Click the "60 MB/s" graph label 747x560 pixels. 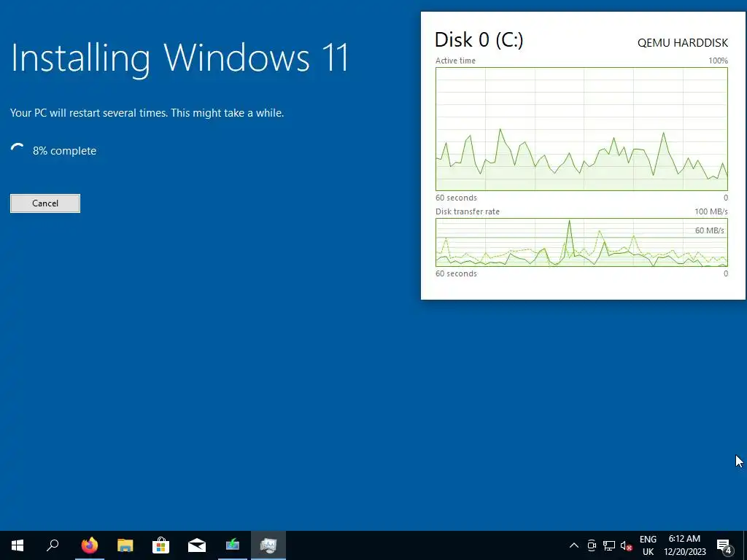click(x=709, y=230)
